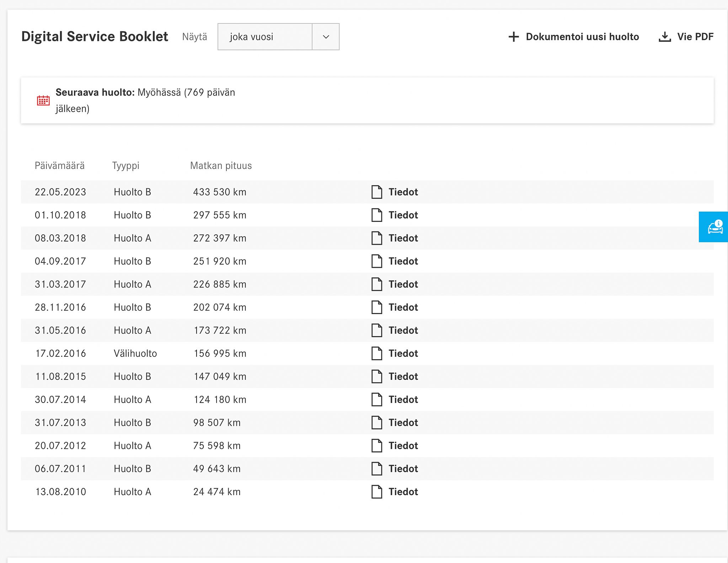The height and width of the screenshot is (563, 728).
Task: Open the 'joka vuosi' combo box
Action: pos(278,37)
